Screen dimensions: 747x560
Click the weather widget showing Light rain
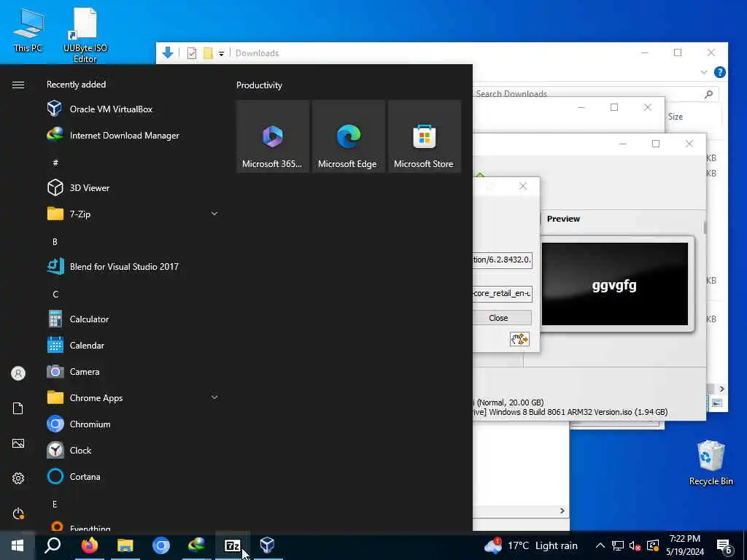[x=531, y=545]
